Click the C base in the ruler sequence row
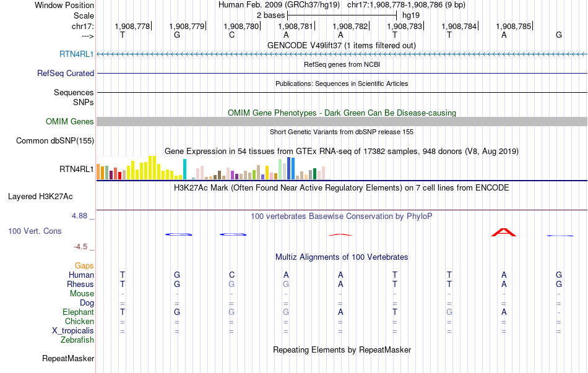The height and width of the screenshot is (373, 588). pos(231,35)
